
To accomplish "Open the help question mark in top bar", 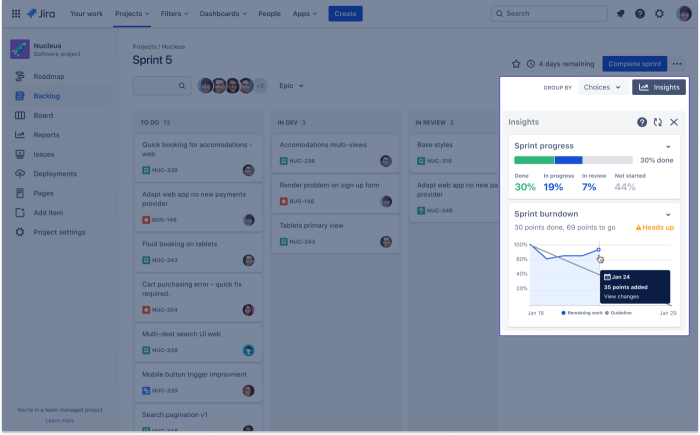I will point(640,13).
